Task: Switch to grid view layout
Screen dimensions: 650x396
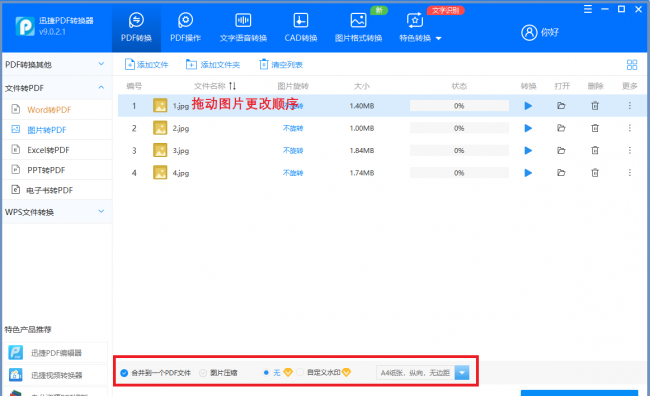Action: pos(632,65)
